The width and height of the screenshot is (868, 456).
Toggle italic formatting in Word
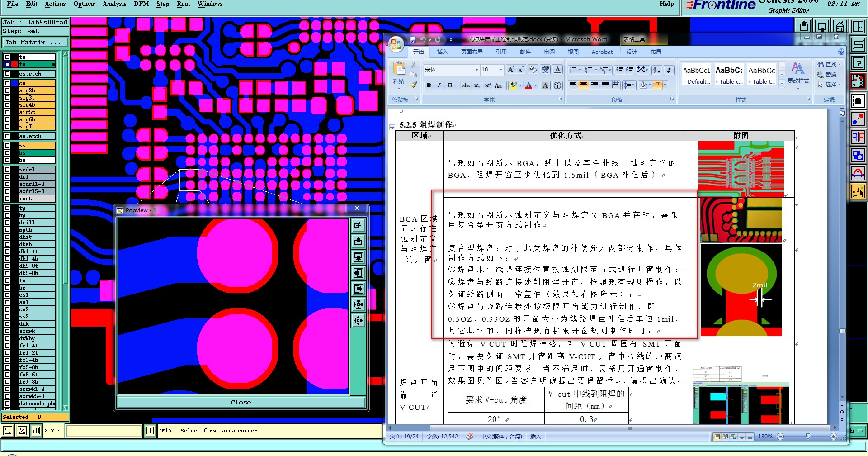[439, 85]
